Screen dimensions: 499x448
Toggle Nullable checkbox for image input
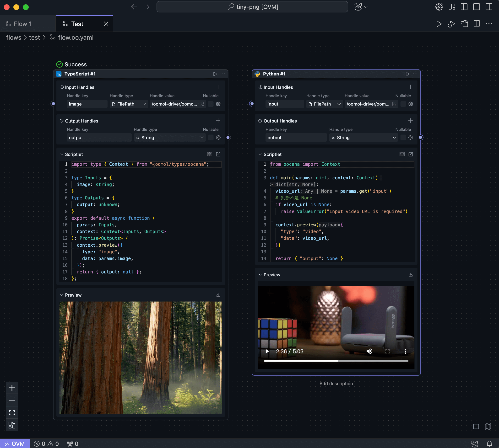[x=211, y=104]
